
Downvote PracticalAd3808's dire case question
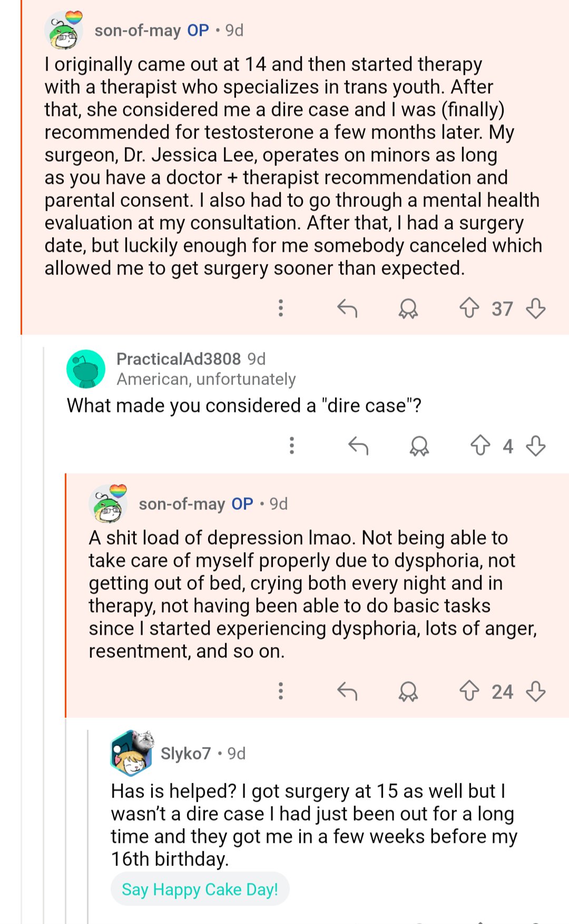535,446
